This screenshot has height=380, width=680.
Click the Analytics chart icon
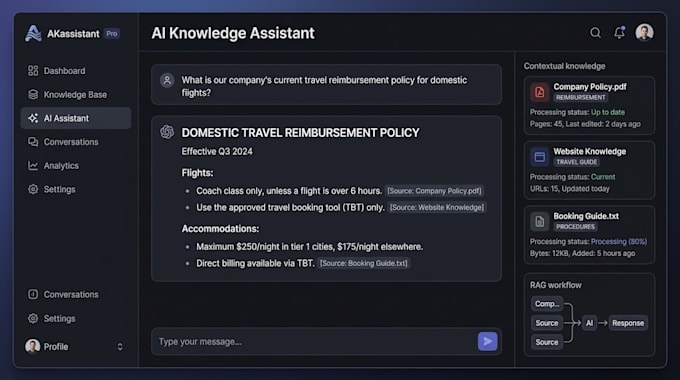[x=33, y=166]
